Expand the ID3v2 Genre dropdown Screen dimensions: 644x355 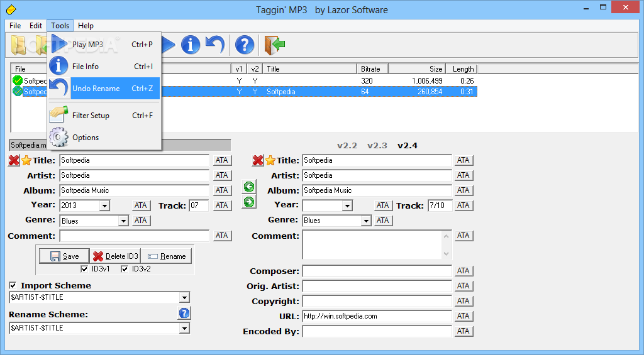click(x=366, y=221)
